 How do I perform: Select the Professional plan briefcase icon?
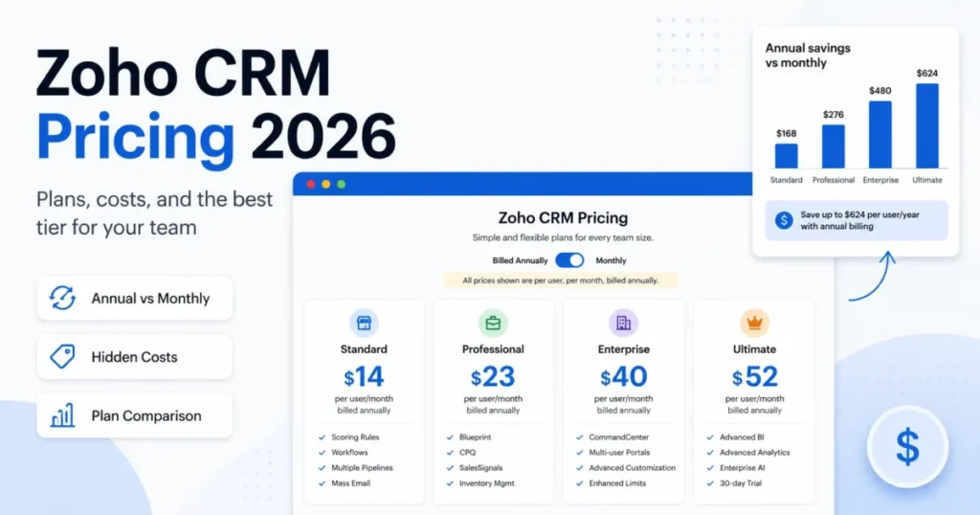(493, 324)
